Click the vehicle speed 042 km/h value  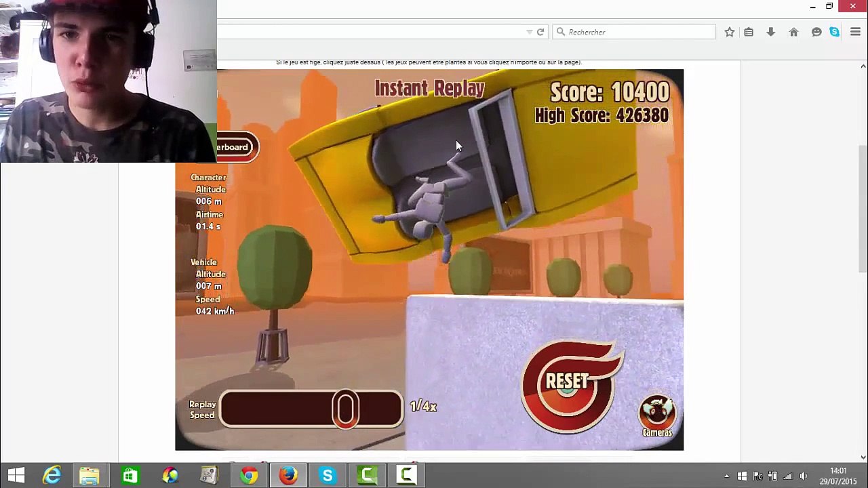coord(215,311)
